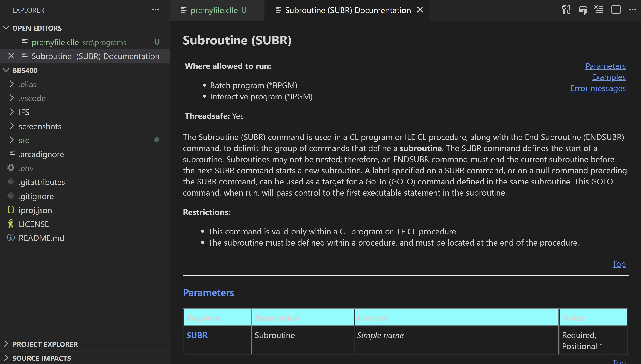Image resolution: width=641 pixels, height=364 pixels.
Task: Open Explorer views menu via ellipsis
Action: point(155,10)
